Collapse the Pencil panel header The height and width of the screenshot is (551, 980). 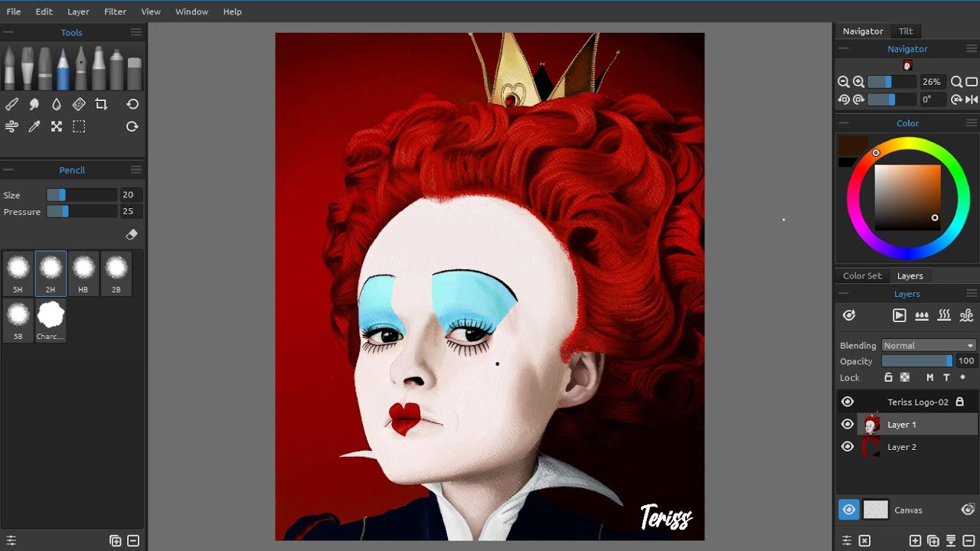pos(8,169)
